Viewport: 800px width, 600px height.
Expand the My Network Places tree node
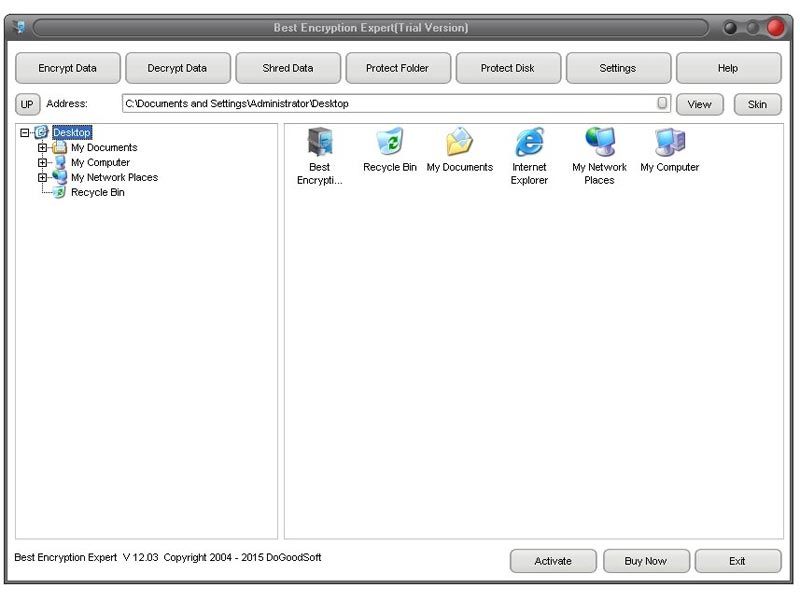point(42,177)
